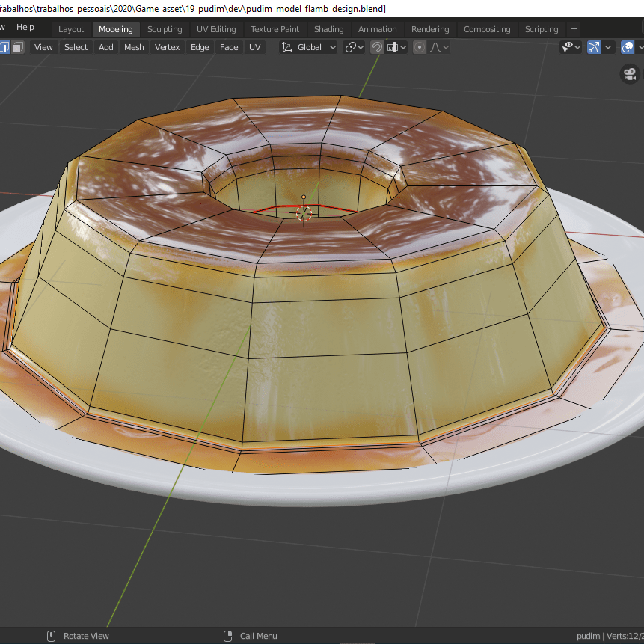Open the proportional editing falloff dropdown
The image size is (644, 644).
(x=439, y=47)
